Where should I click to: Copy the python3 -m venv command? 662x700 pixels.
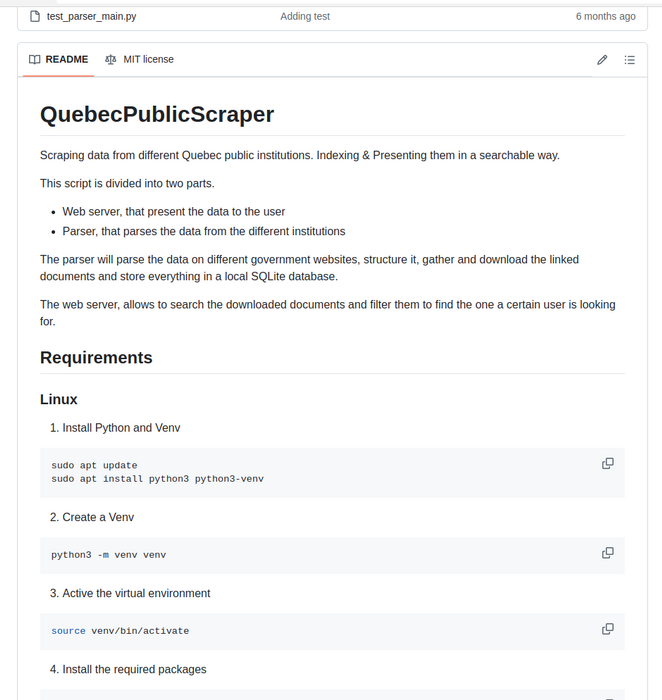tap(607, 553)
